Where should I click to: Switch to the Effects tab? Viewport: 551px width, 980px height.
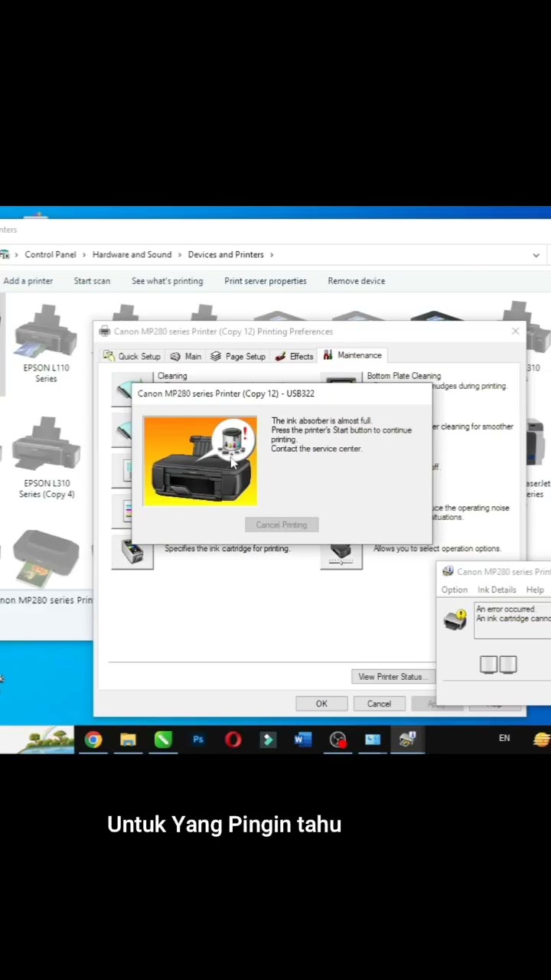(x=295, y=356)
